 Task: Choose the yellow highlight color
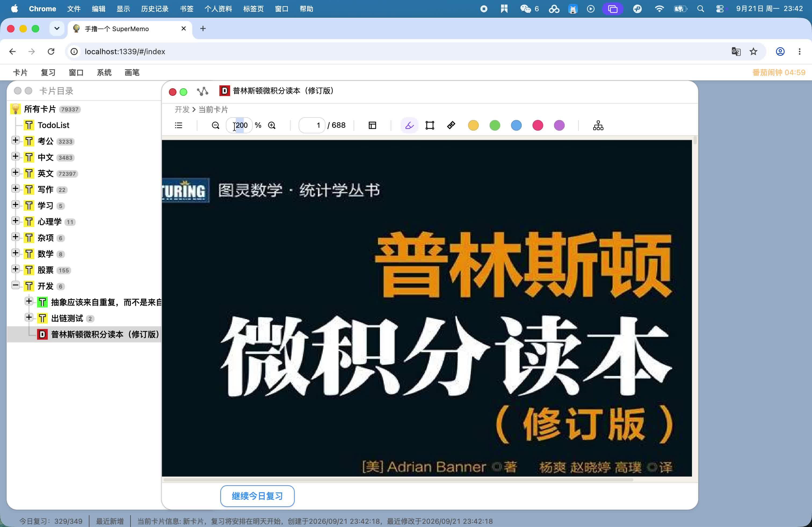(473, 125)
